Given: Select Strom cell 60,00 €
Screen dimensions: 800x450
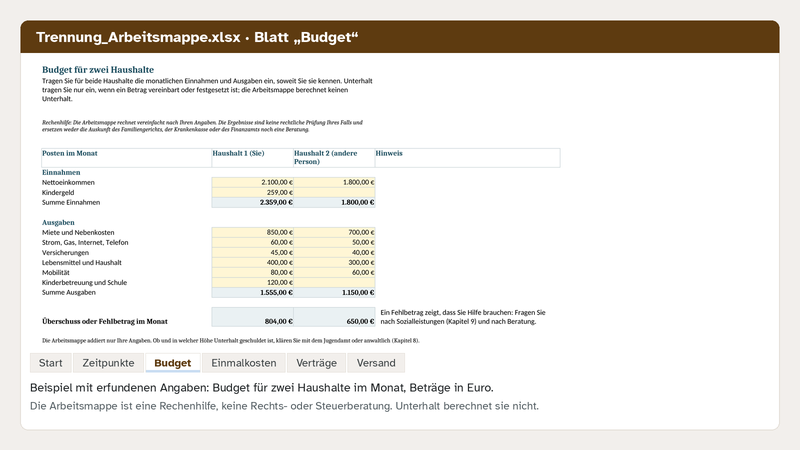Looking at the screenshot, I should (x=253, y=242).
